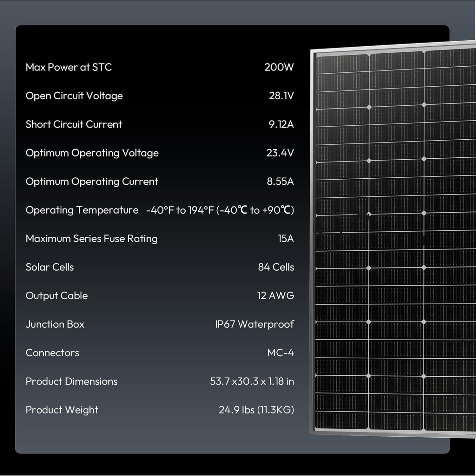Screen dimensions: 476x476
Task: Select the 200W max power value
Action: coord(279,67)
